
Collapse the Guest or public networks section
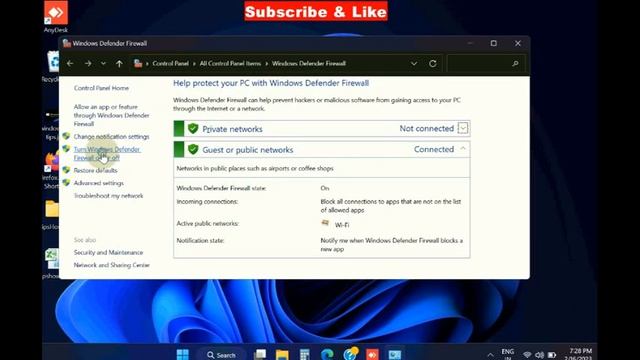tap(463, 149)
